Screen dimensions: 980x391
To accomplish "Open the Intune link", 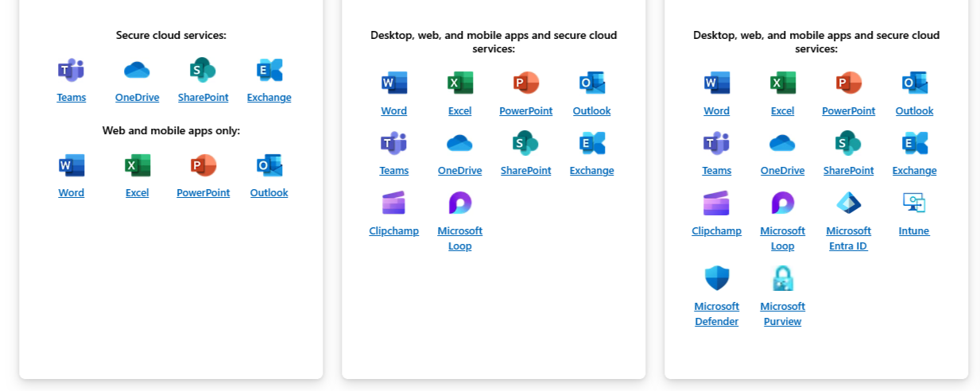I will pos(914,231).
